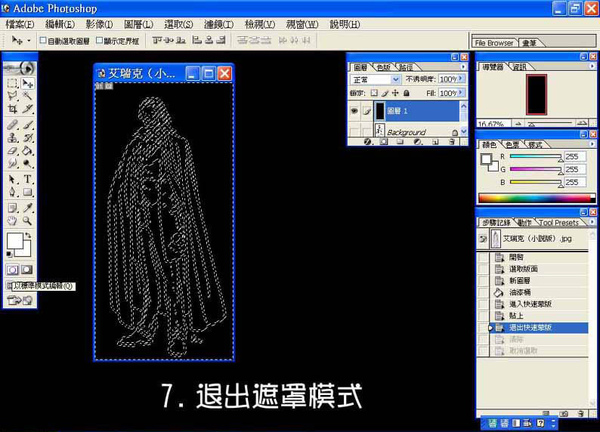Screen dimensions: 600x432
Task: Enable the auto select layer checkbox
Action: click(x=43, y=40)
